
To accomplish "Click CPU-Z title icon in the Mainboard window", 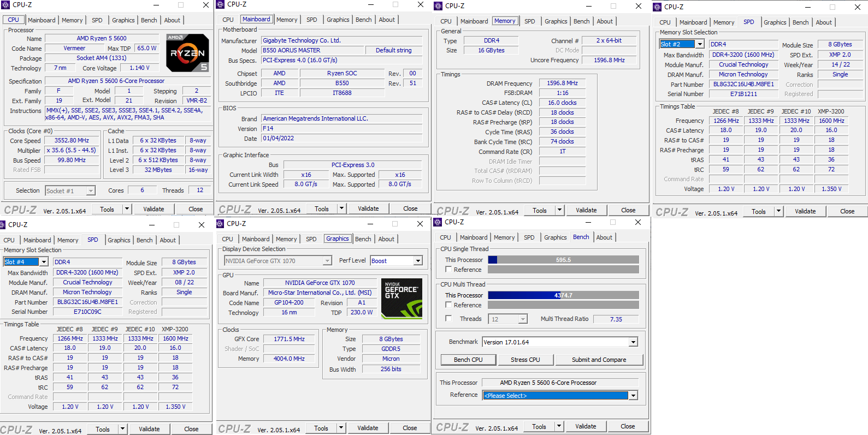I will tap(220, 4).
